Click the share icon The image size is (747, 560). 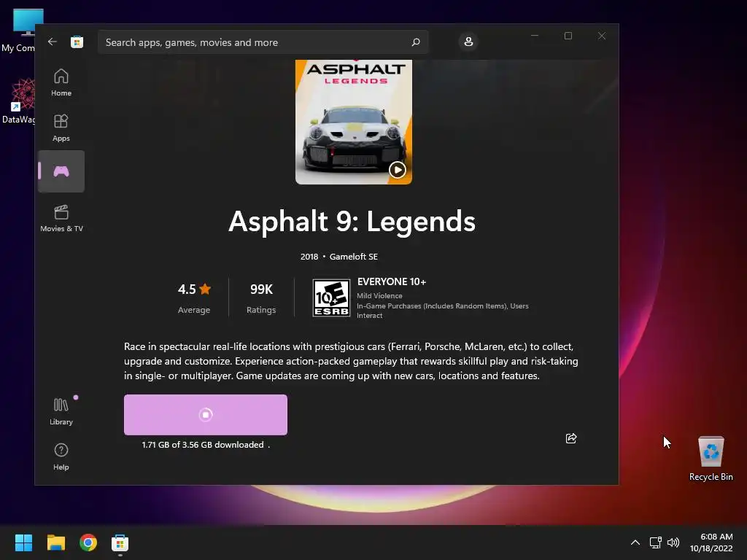pos(571,438)
